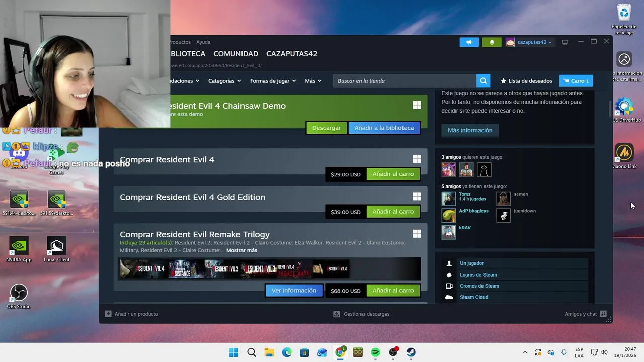Open Papelera de reciclaje on the desktop
644x362 pixels.
624,20
